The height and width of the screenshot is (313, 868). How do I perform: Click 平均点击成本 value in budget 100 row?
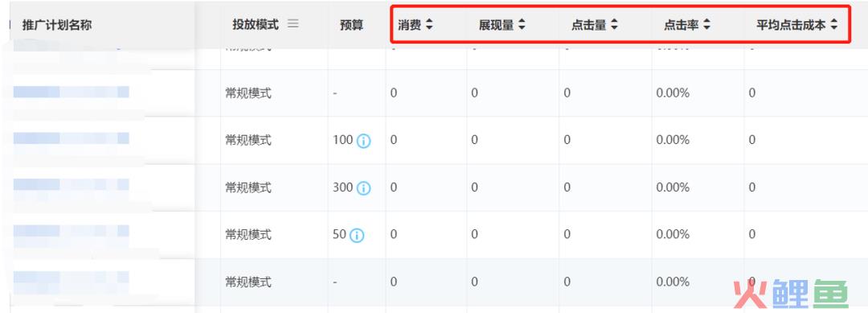(x=751, y=140)
